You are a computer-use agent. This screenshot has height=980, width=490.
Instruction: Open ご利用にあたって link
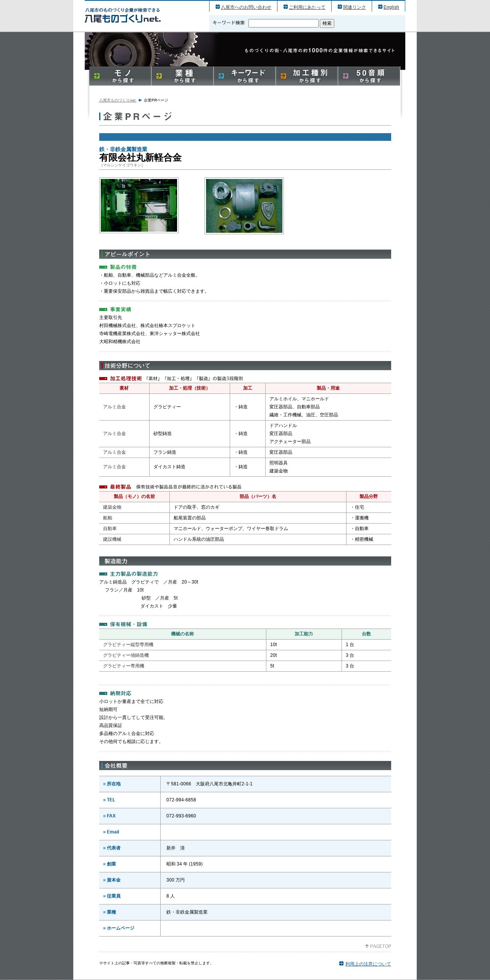(x=307, y=7)
